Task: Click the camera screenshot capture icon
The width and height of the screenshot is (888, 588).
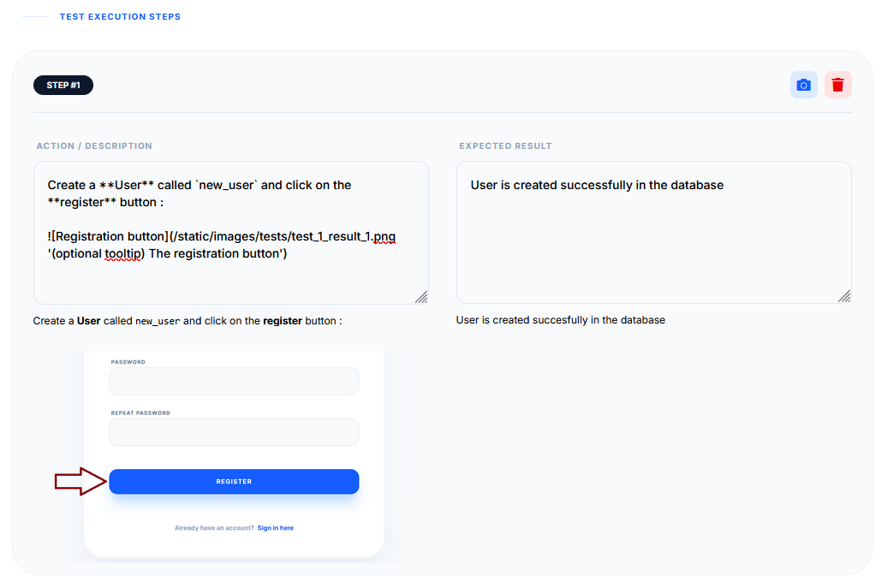Action: [x=803, y=85]
